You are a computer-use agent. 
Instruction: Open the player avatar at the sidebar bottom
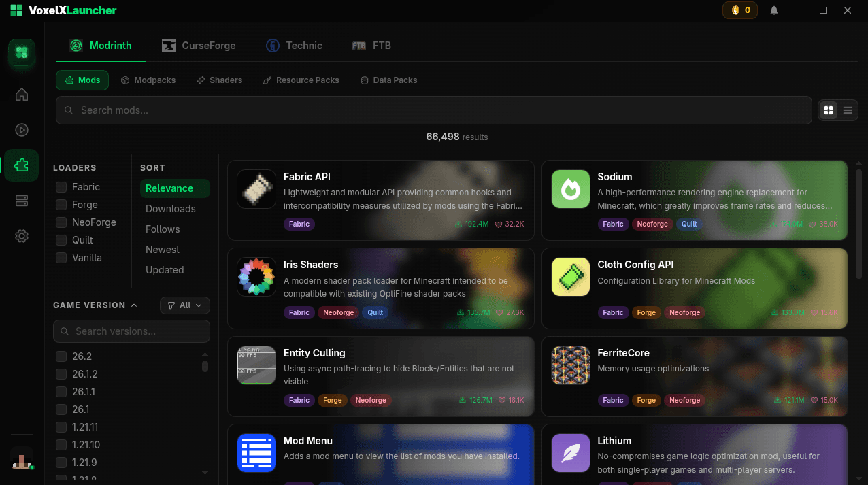[22, 458]
